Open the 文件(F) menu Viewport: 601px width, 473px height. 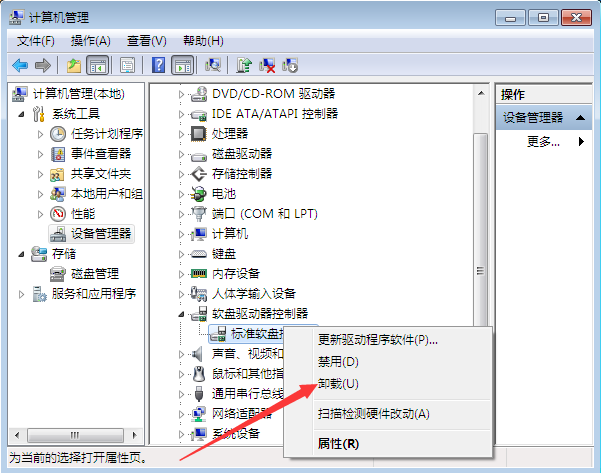tap(35, 41)
